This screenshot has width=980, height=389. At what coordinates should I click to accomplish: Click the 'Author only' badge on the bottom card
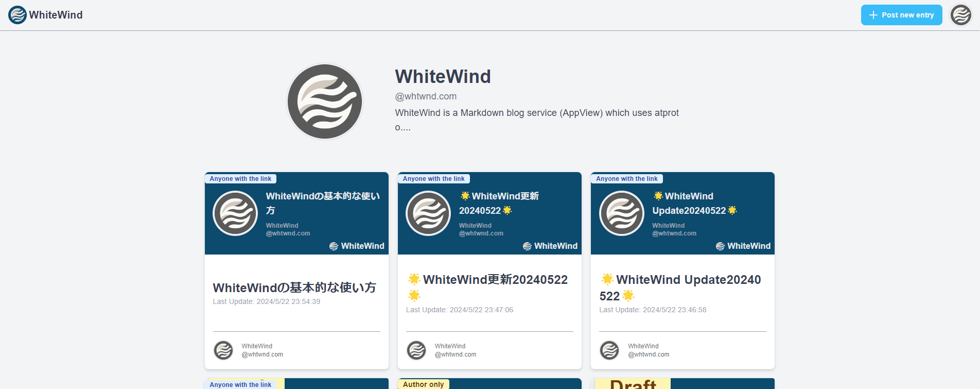(x=423, y=384)
